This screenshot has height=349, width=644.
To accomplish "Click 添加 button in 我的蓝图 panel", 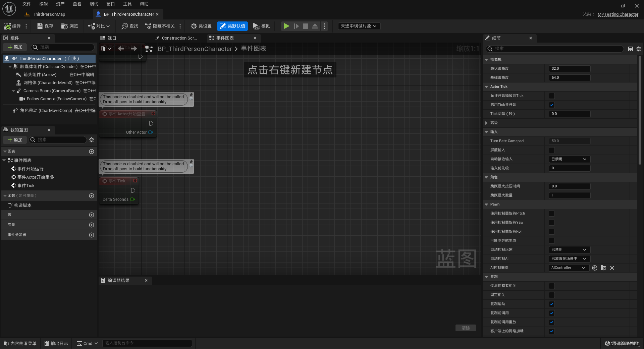I will tap(15, 140).
